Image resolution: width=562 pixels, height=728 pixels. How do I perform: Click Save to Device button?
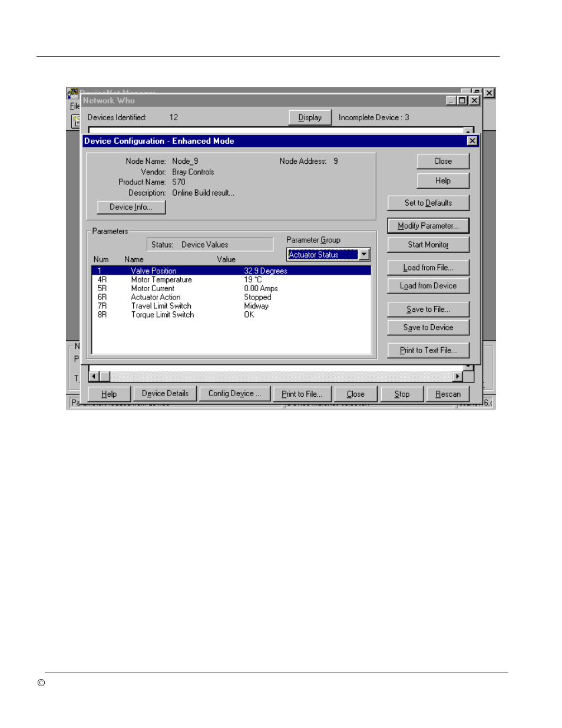pyautogui.click(x=428, y=328)
